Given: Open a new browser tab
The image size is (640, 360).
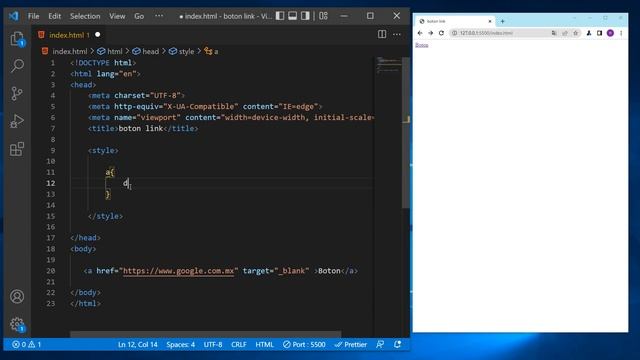Looking at the screenshot, I should (502, 21).
